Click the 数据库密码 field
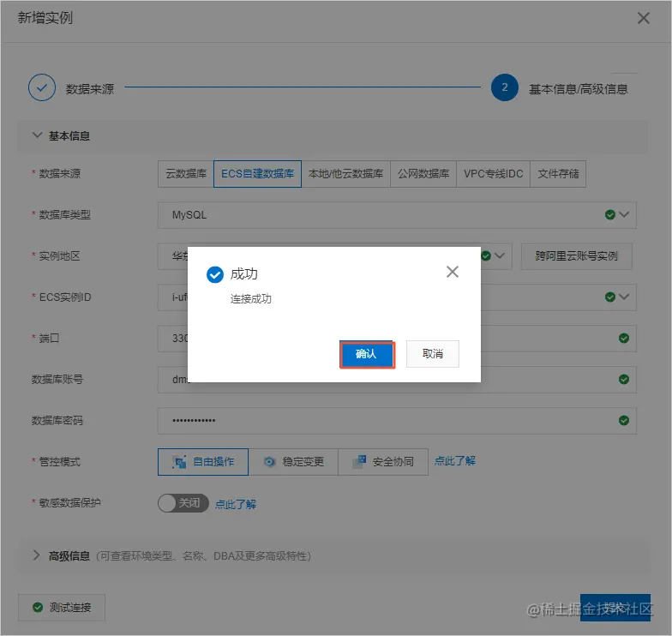 (397, 421)
